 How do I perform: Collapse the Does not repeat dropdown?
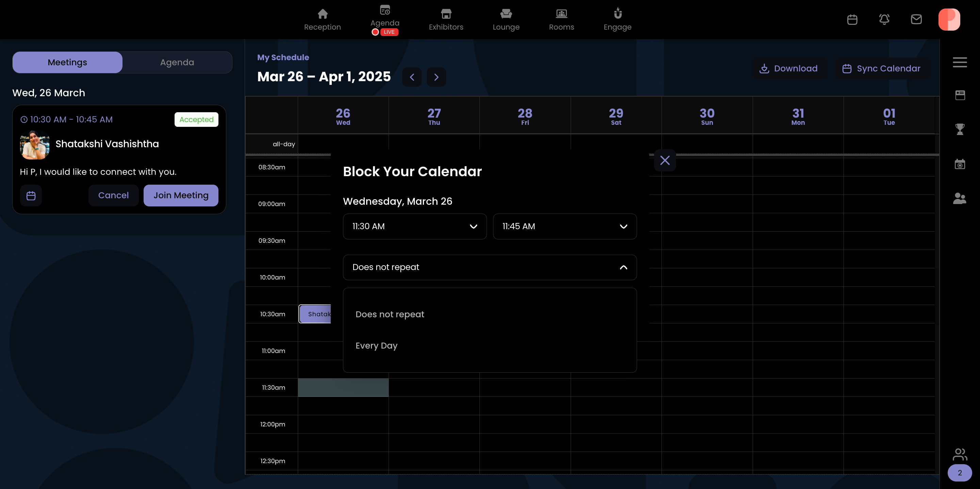490,267
